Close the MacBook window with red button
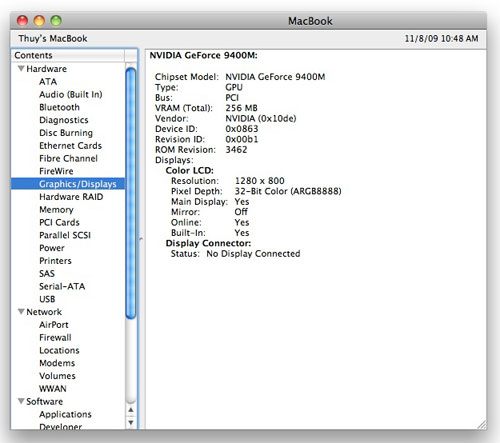 [x=22, y=21]
